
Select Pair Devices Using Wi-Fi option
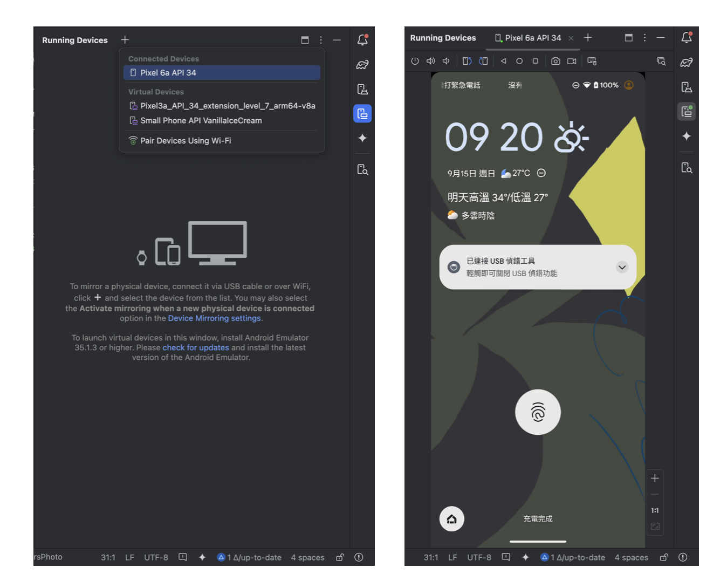coord(186,140)
